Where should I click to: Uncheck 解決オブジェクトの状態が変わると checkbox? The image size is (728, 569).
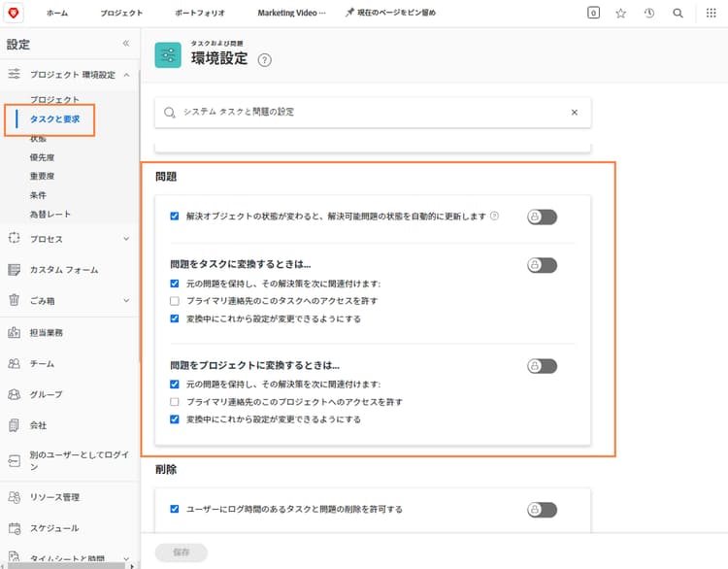[x=175, y=216]
